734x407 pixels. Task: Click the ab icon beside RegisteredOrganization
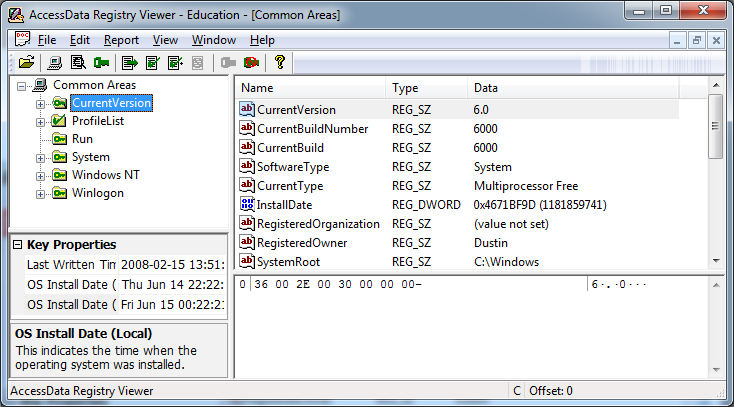(247, 223)
